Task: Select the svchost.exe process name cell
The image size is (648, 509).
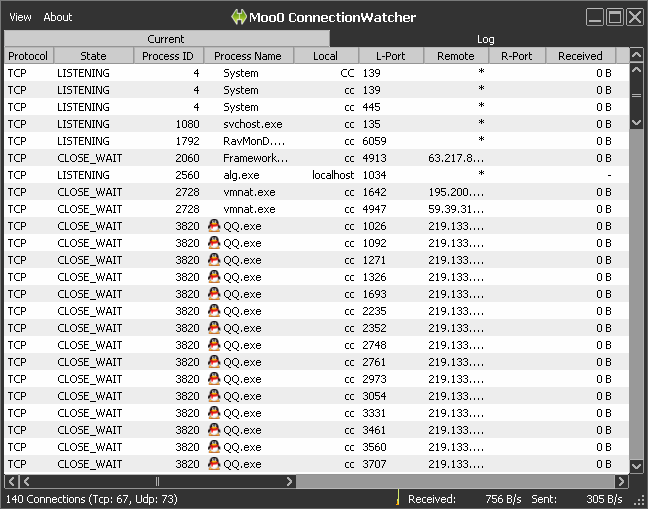Action: (253, 124)
